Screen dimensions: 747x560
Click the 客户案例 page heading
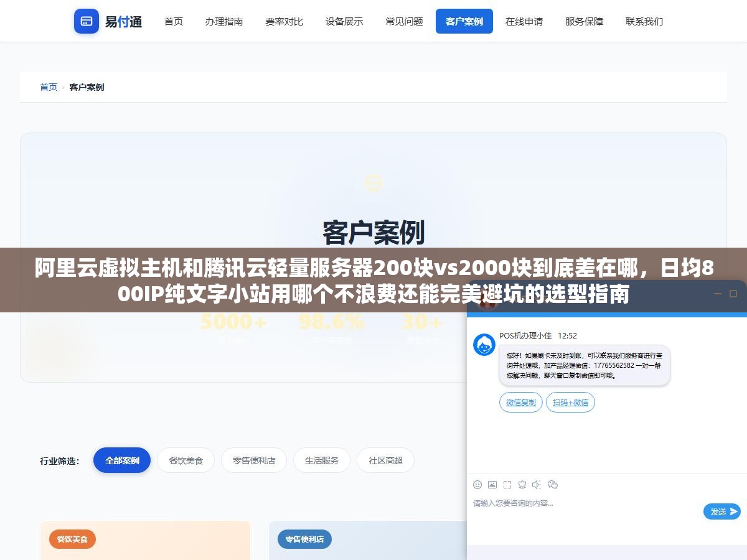(x=374, y=233)
